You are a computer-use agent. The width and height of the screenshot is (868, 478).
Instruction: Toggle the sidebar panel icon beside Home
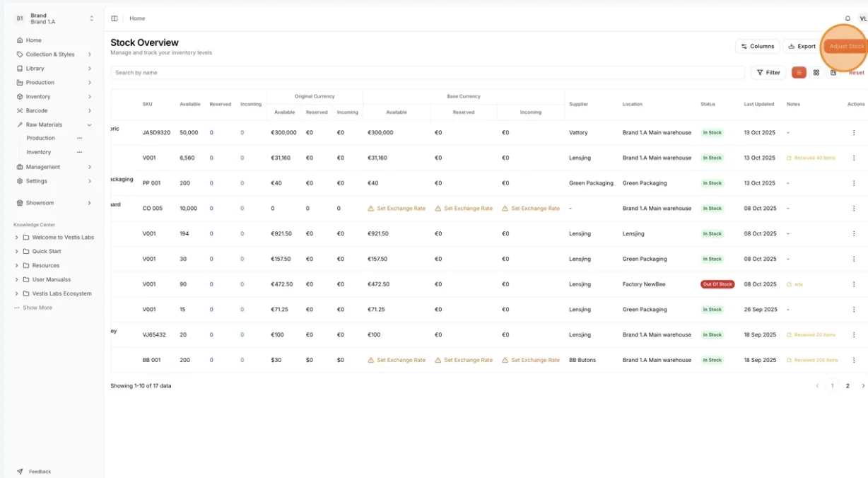pyautogui.click(x=115, y=18)
